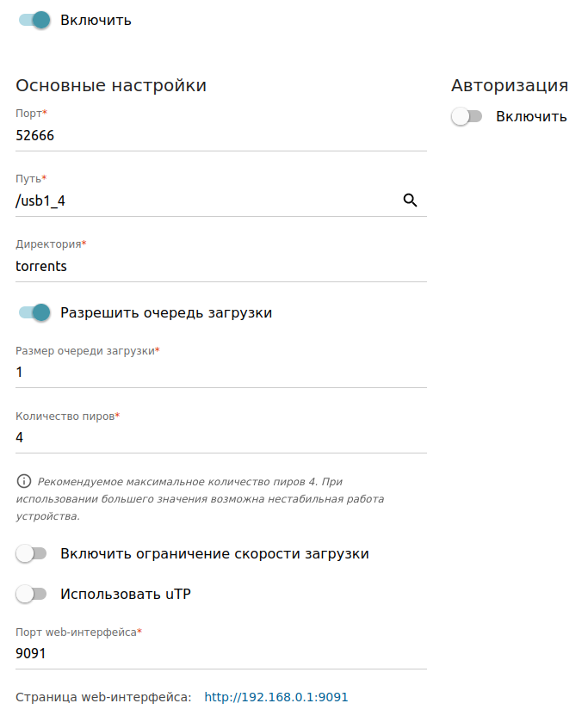Click the search icon in the Путь field

pos(411,201)
